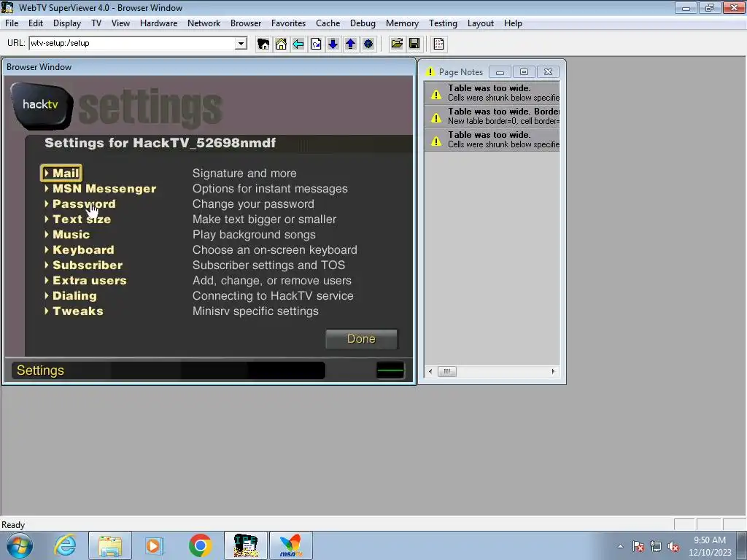Open the TV menu

click(96, 23)
